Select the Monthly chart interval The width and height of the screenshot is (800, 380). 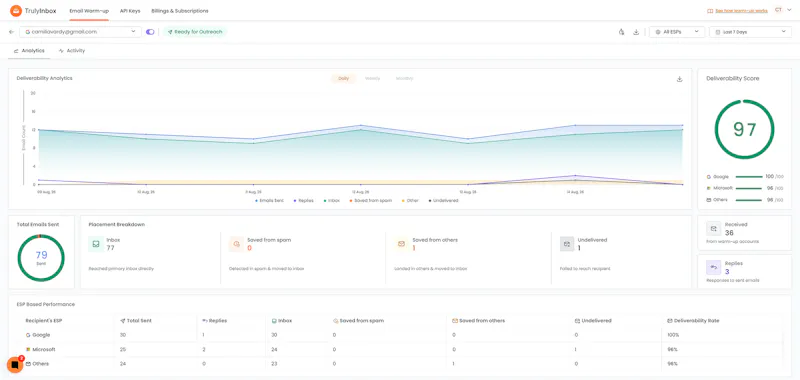coord(404,79)
